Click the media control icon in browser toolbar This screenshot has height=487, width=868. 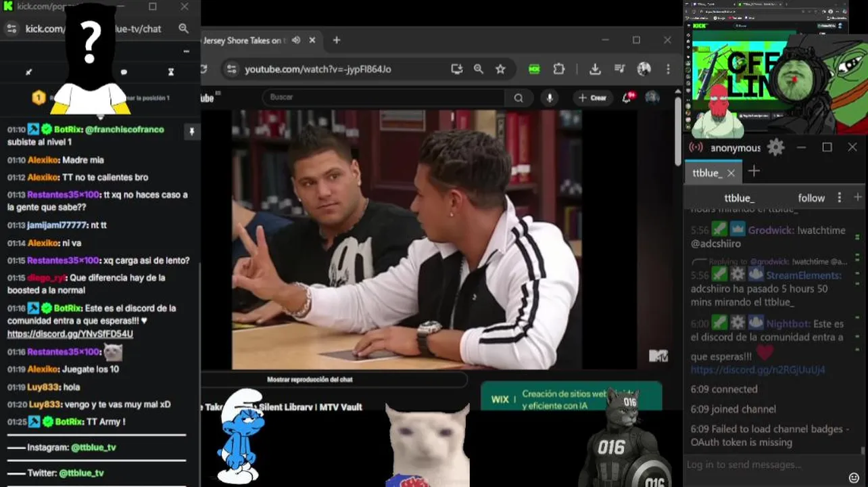tap(619, 69)
